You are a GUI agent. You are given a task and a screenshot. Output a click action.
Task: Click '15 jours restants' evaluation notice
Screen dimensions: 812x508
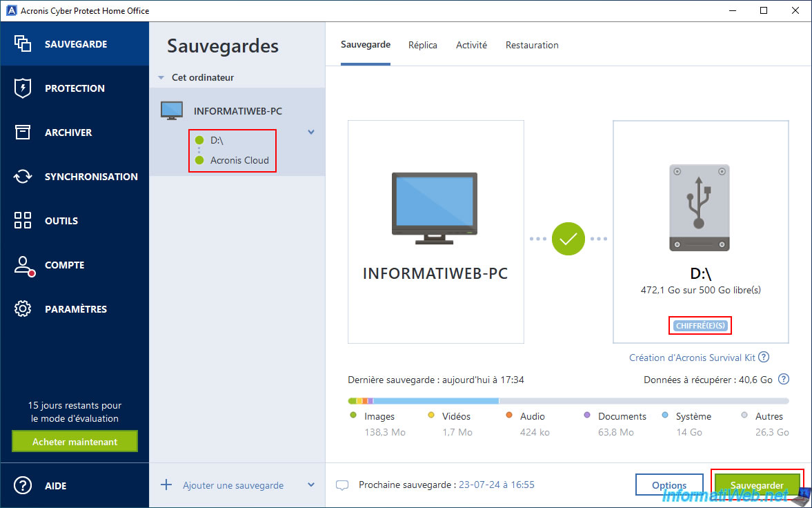click(x=75, y=411)
